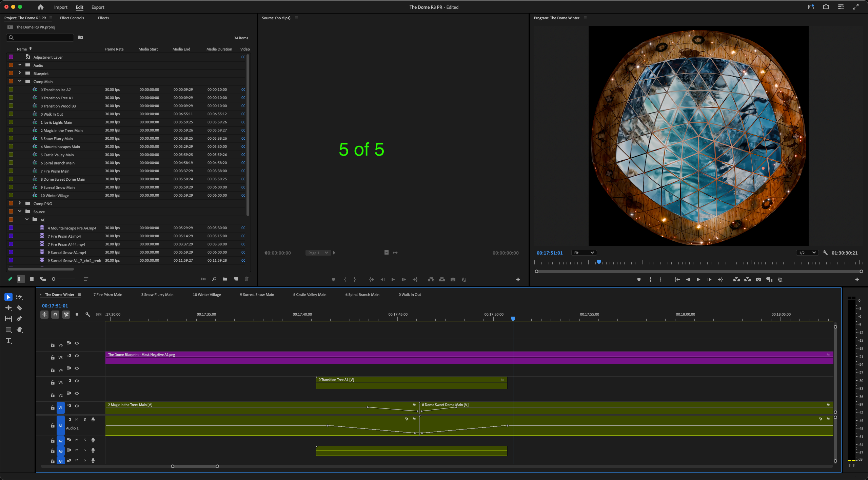Image resolution: width=868 pixels, height=480 pixels.
Task: Click the New Bin folder icon
Action: [225, 279]
